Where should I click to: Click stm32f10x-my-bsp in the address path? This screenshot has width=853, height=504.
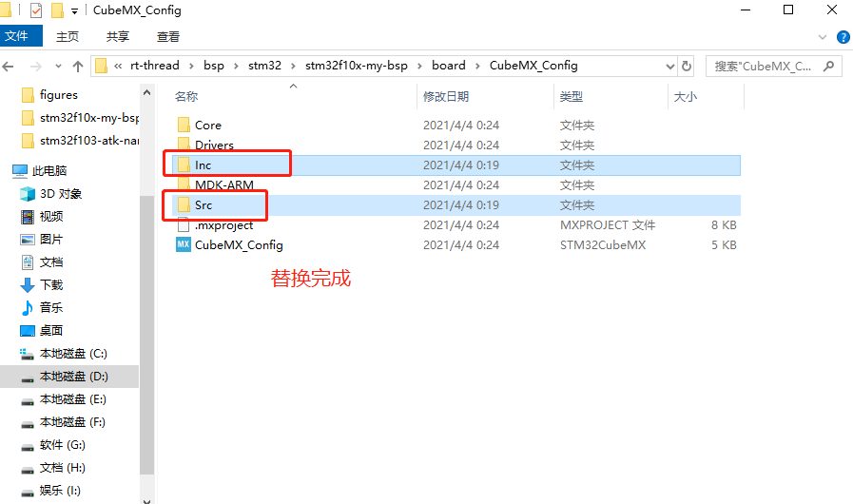click(357, 66)
